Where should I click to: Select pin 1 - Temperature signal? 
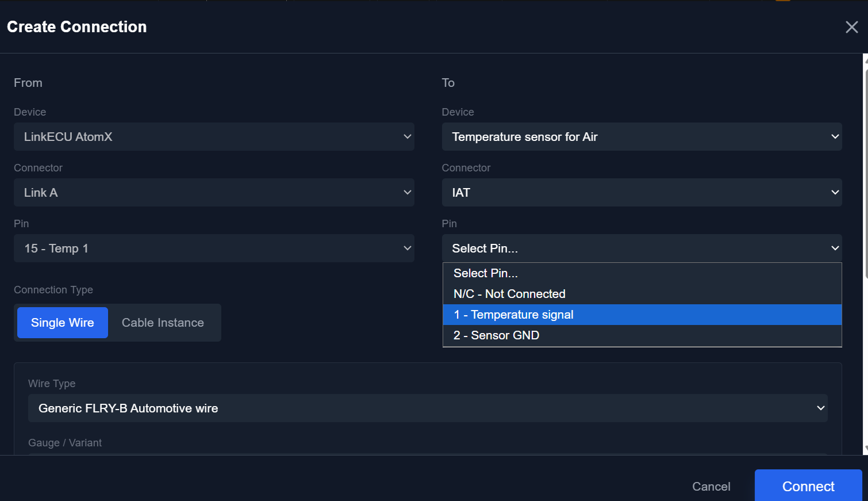642,315
